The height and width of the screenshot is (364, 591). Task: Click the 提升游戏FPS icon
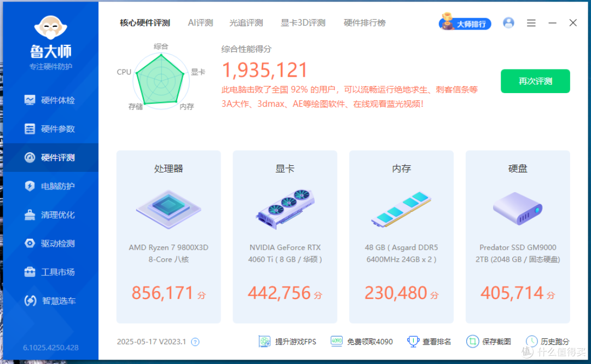tap(264, 342)
